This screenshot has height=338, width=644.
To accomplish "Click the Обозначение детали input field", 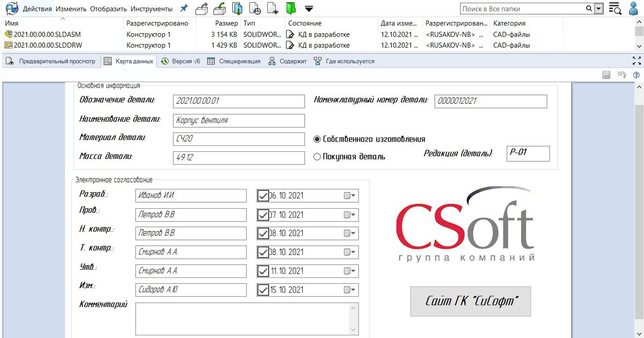I will [239, 101].
